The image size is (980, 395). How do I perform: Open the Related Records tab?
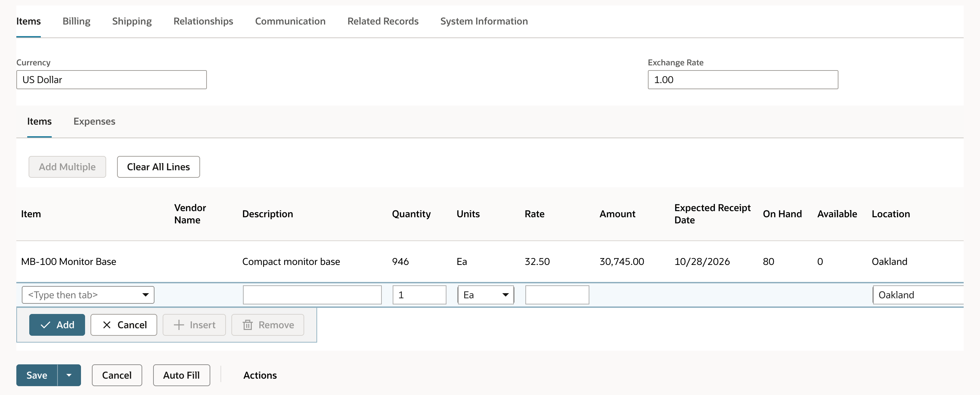(383, 21)
